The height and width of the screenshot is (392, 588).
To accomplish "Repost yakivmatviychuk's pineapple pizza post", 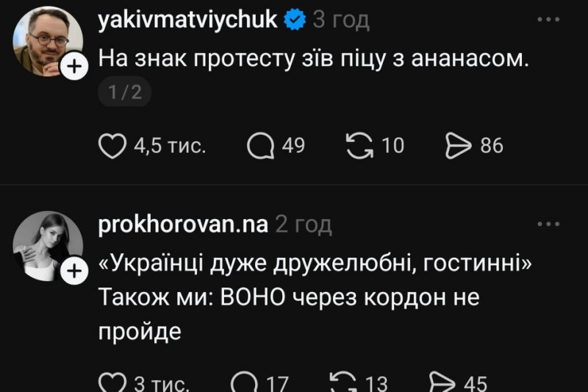I will coord(359,146).
